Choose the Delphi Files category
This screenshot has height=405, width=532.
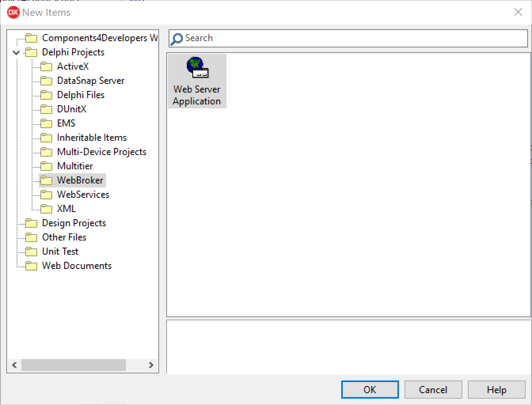point(81,95)
